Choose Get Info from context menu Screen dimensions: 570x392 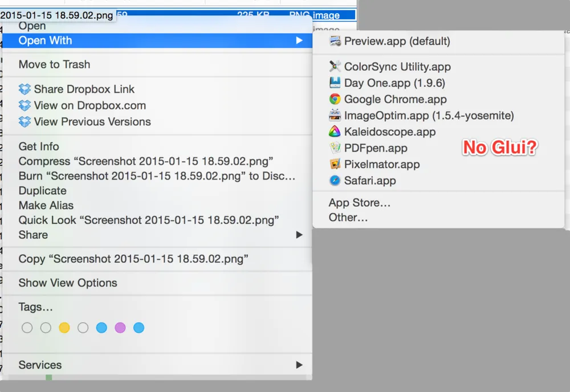coord(39,146)
